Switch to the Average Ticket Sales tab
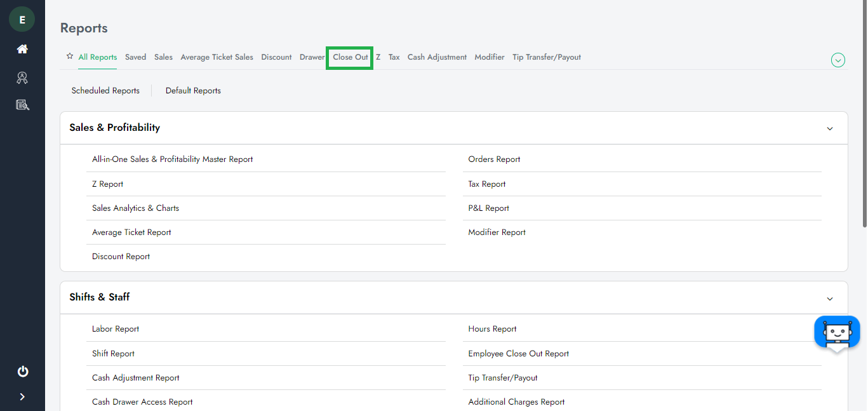The width and height of the screenshot is (868, 411). point(217,57)
